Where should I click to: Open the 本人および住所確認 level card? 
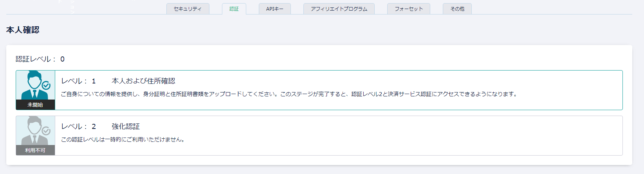point(319,90)
